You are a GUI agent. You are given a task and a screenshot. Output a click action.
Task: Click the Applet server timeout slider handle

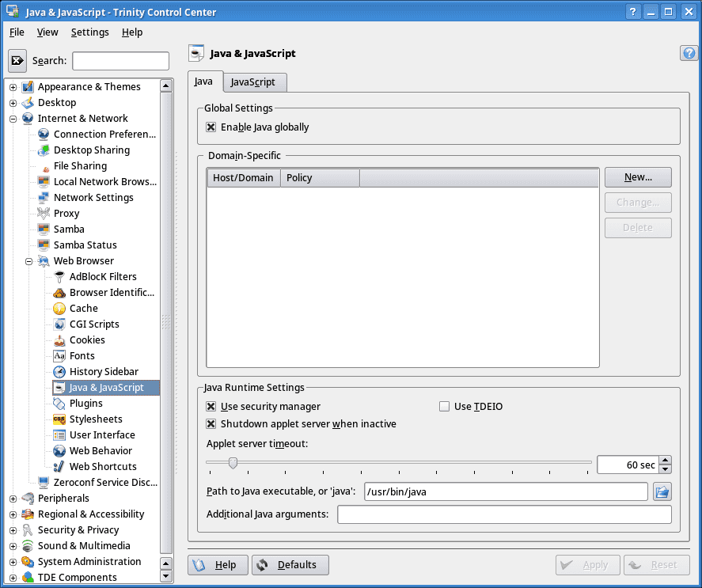point(233,463)
